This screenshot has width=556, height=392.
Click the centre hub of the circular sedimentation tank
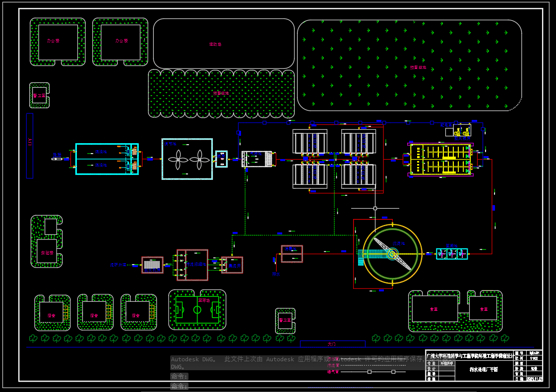click(392, 254)
